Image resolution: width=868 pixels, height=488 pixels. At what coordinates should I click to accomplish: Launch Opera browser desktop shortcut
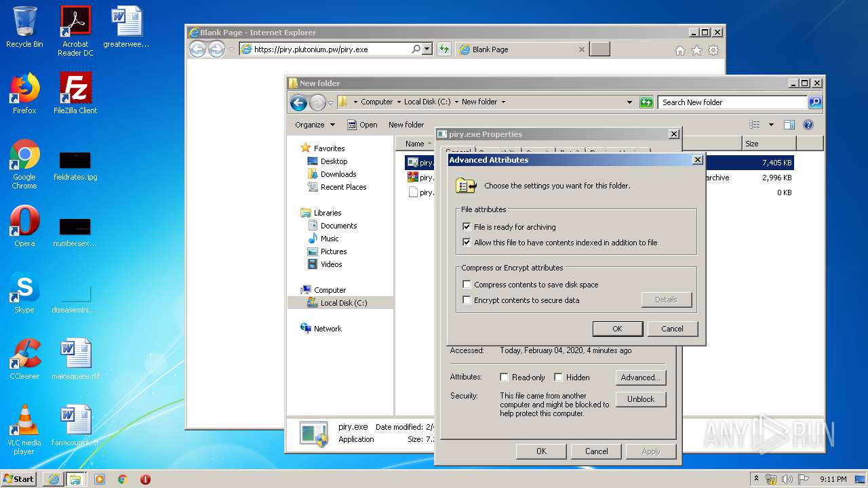24,226
